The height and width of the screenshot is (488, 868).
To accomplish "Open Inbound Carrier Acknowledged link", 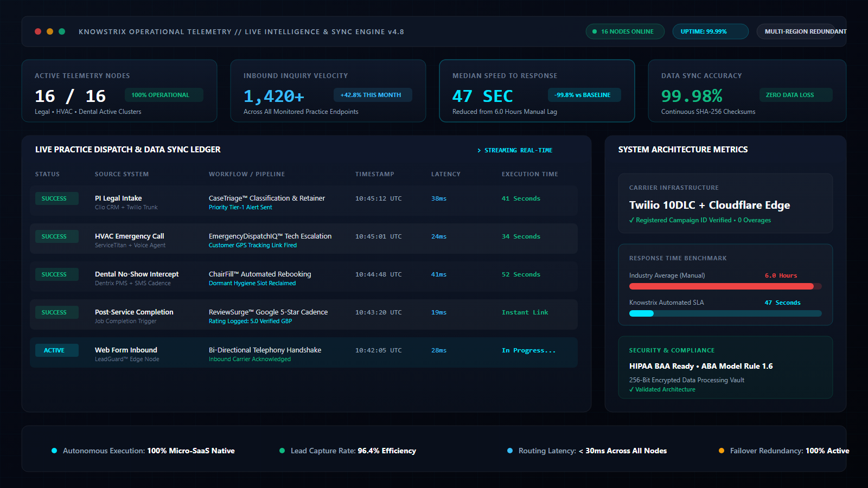I will coord(250,359).
